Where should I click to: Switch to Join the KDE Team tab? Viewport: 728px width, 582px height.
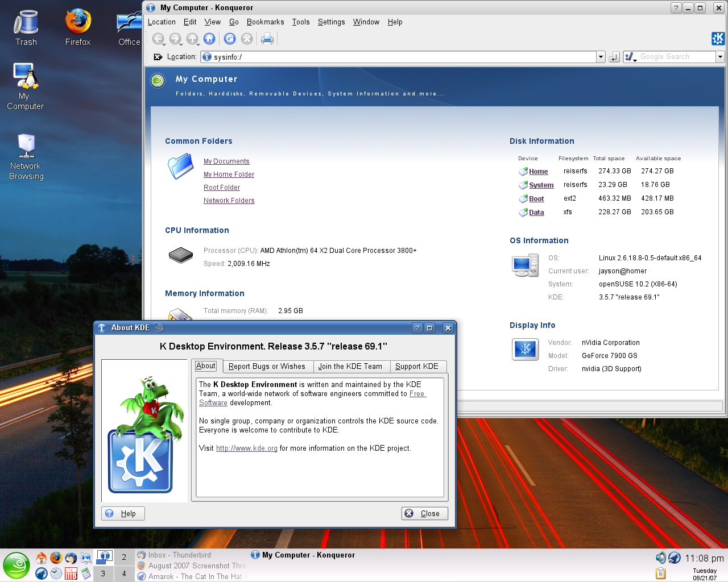click(x=350, y=367)
